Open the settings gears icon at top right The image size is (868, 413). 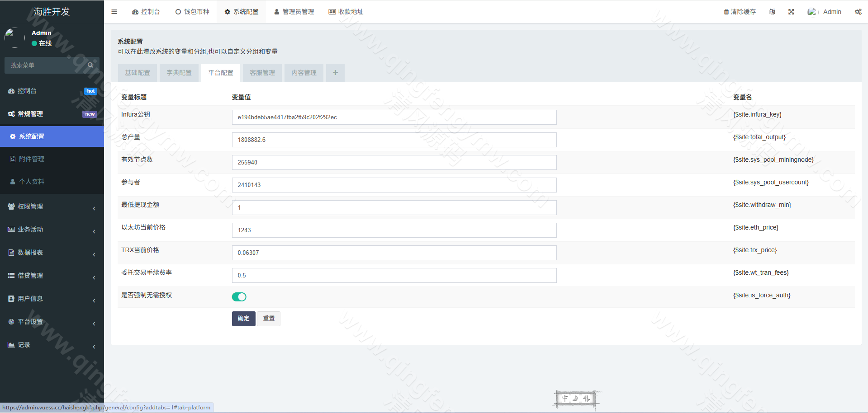(x=858, y=12)
